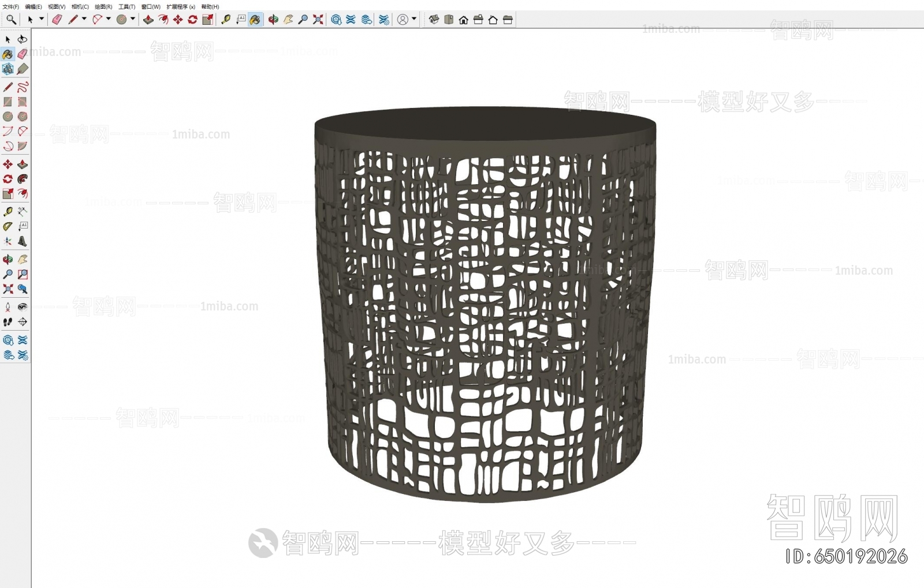924x588 pixels.
Task: Expand the user account dropdown arrow
Action: coord(414,19)
